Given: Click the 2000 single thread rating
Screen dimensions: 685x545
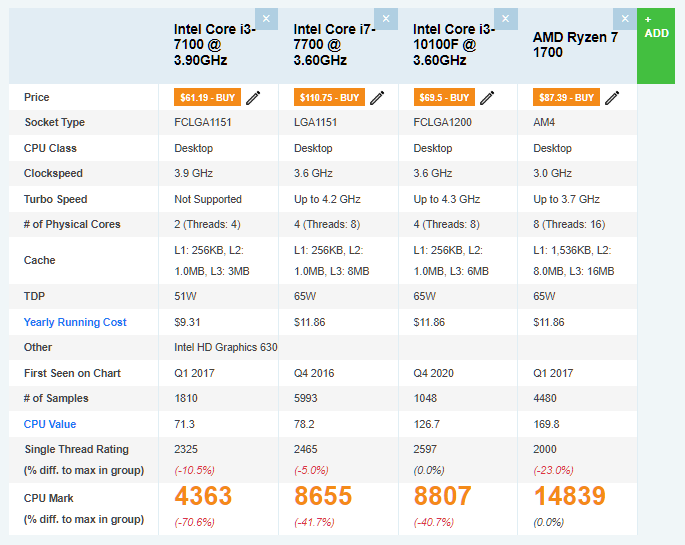Looking at the screenshot, I should [x=545, y=449].
